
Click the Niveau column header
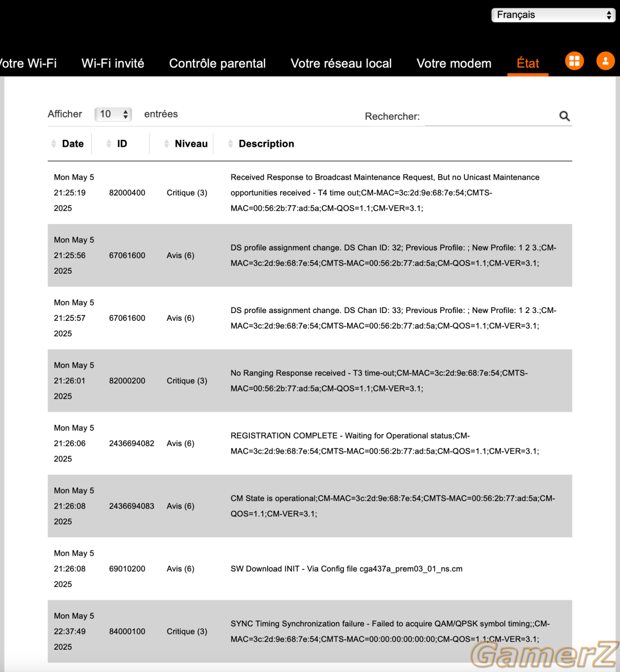[x=191, y=144]
